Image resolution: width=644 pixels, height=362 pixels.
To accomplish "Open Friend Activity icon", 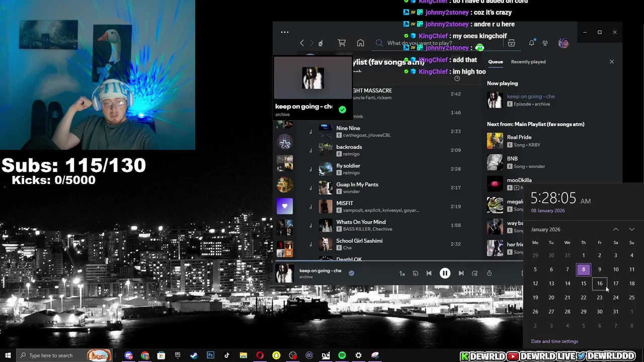I will point(545,43).
